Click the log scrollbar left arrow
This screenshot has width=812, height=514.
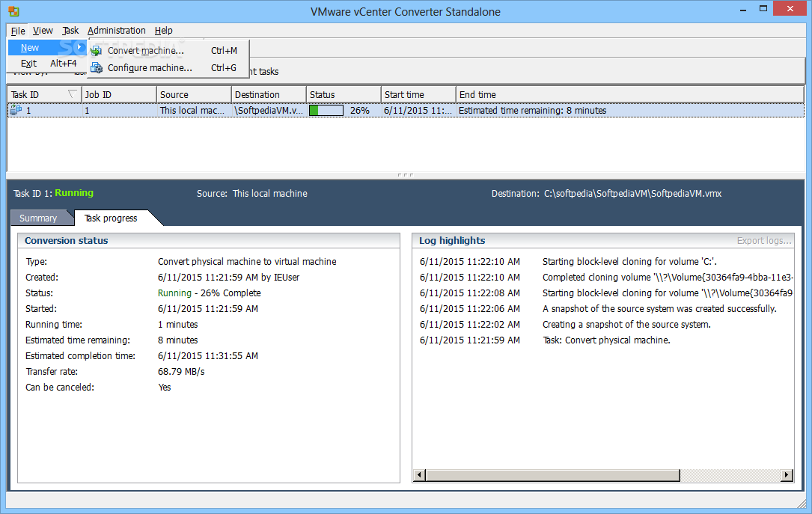(x=420, y=475)
